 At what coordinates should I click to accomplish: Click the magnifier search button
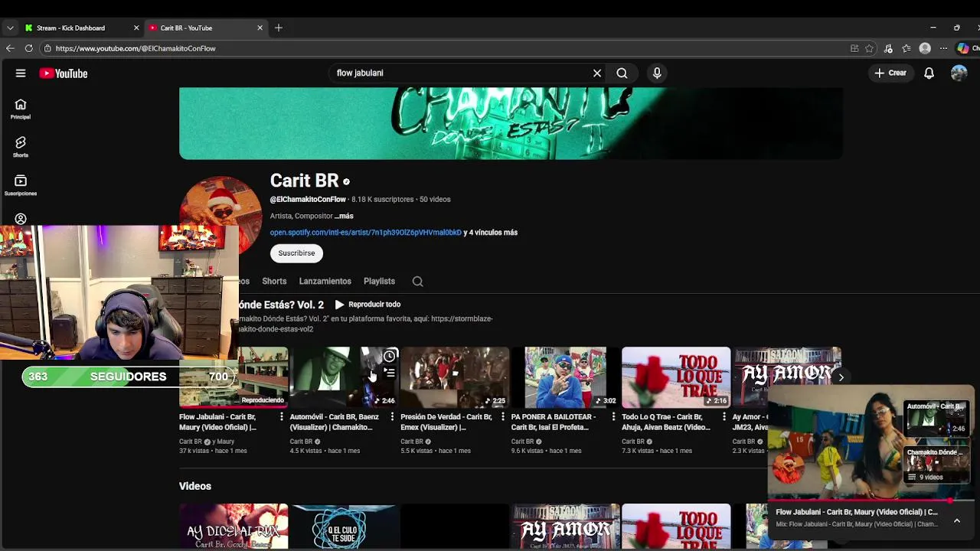tap(622, 73)
